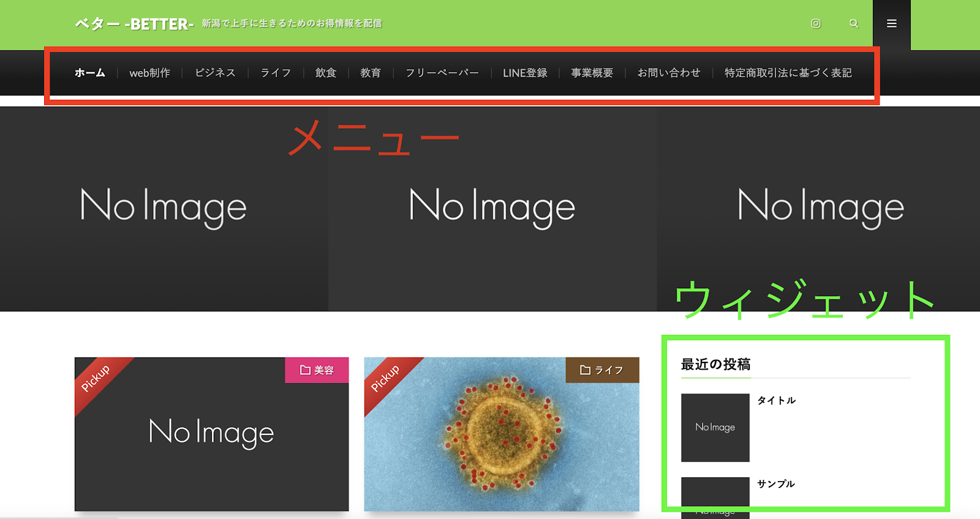The width and height of the screenshot is (980, 519).
Task: Click the サンプル post thumbnail
Action: [715, 498]
